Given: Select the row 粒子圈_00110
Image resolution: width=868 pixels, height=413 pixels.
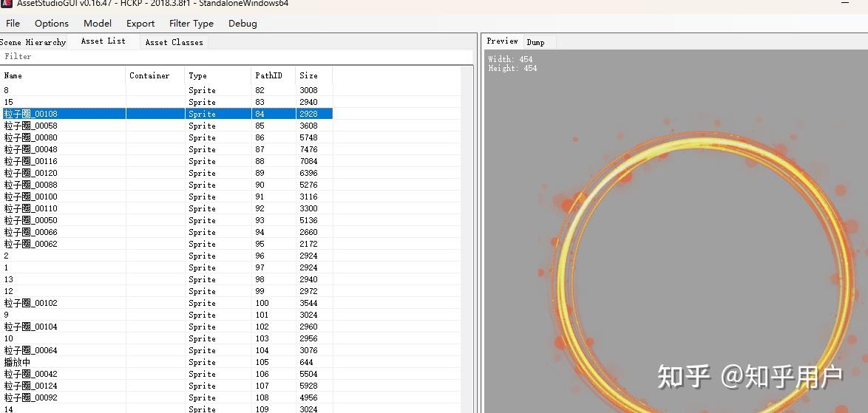Looking at the screenshot, I should point(166,208).
